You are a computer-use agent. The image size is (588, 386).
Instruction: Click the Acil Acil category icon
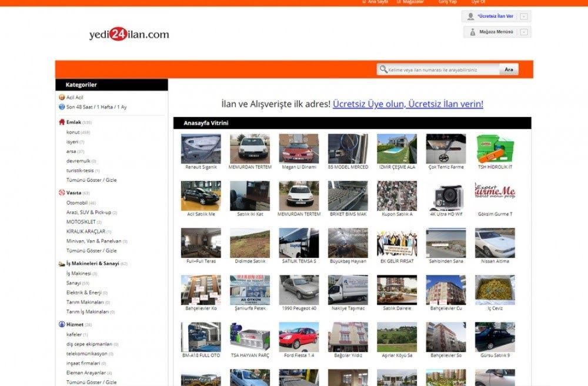[x=62, y=97]
